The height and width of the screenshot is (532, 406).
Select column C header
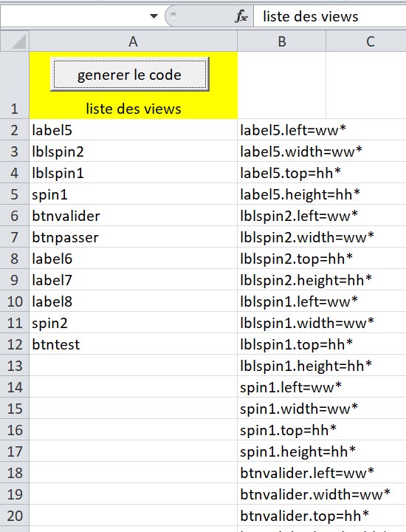[366, 41]
